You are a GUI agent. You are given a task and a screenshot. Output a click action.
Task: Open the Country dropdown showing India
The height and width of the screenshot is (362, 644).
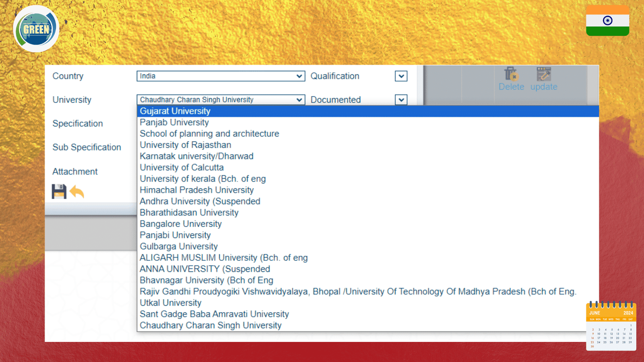(x=220, y=76)
